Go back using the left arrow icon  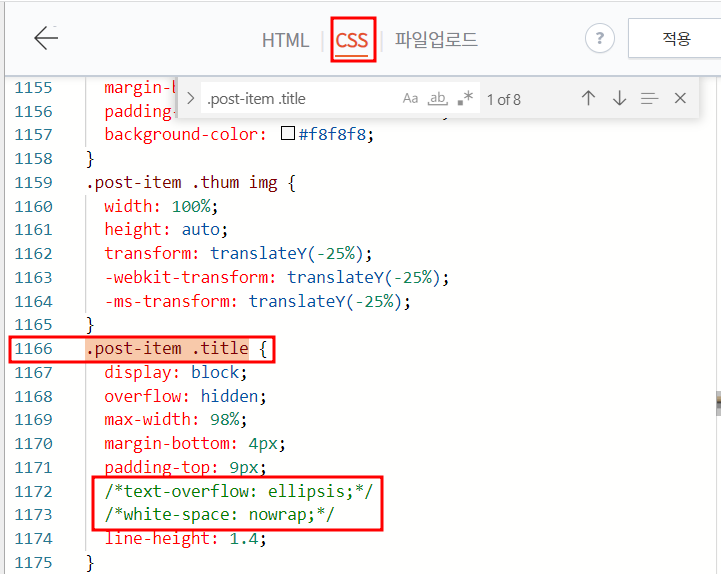[46, 38]
